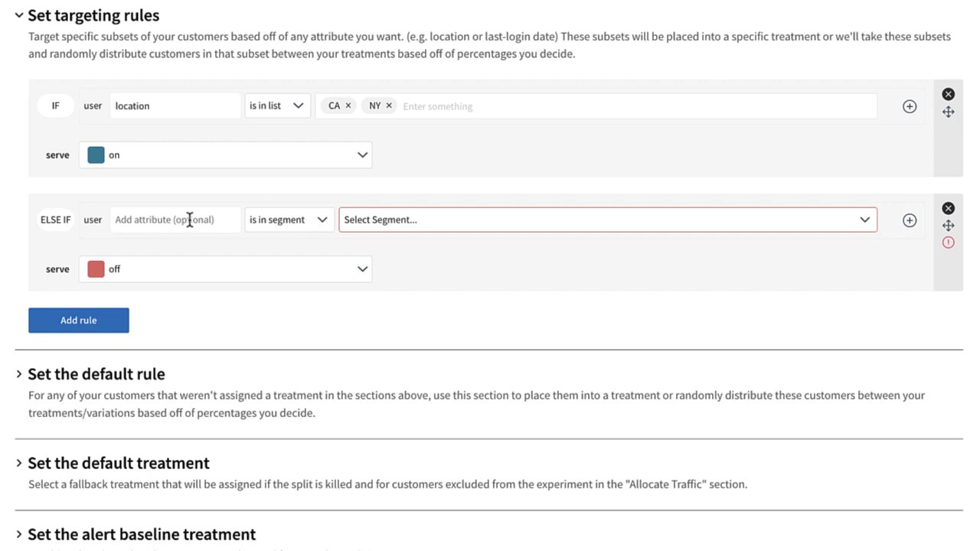
Task: Expand Set the alert baseline treatment section
Action: [19, 534]
